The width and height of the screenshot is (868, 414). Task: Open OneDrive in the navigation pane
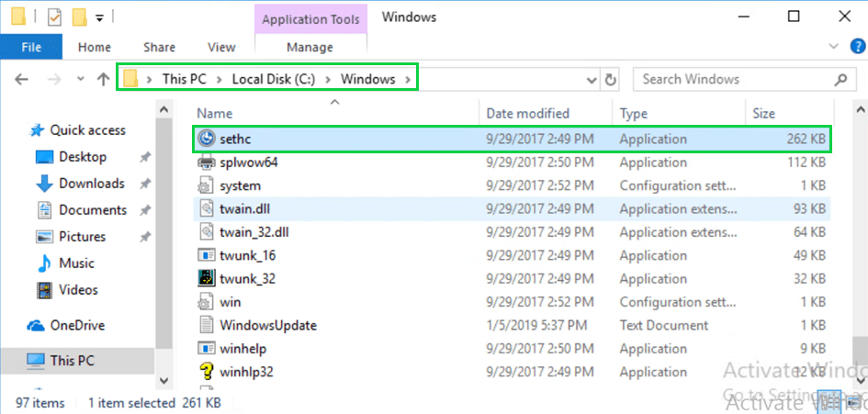76,325
